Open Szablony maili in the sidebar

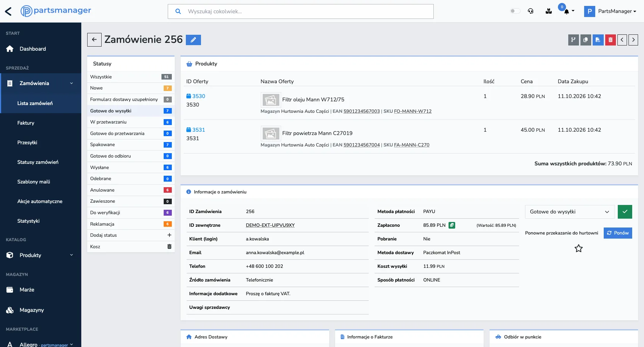34,182
